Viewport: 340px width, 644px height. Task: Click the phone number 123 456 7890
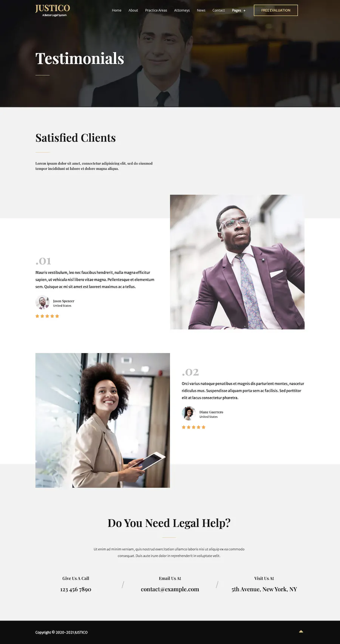coord(76,589)
